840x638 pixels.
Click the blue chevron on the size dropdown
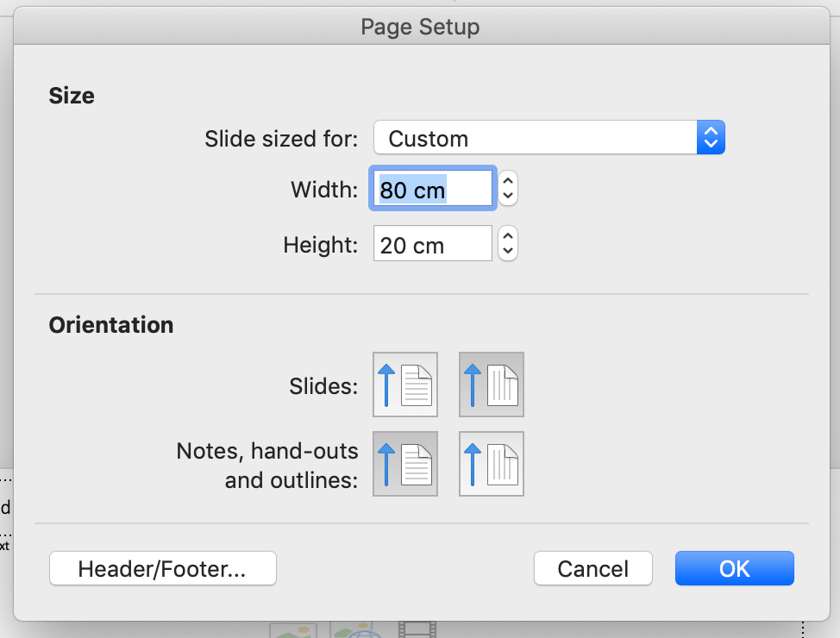711,137
